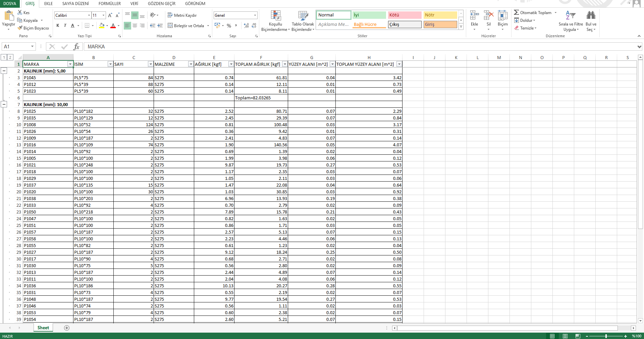Screen dimensions: 644x339
Task: Open the cell borders tool
Action: [87, 26]
